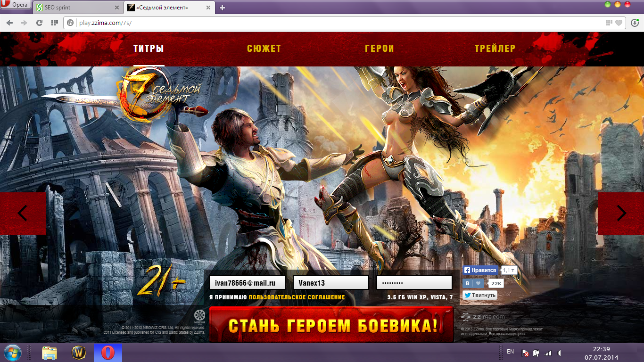
Task: Open the СЮЖЕТ section
Action: 264,49
